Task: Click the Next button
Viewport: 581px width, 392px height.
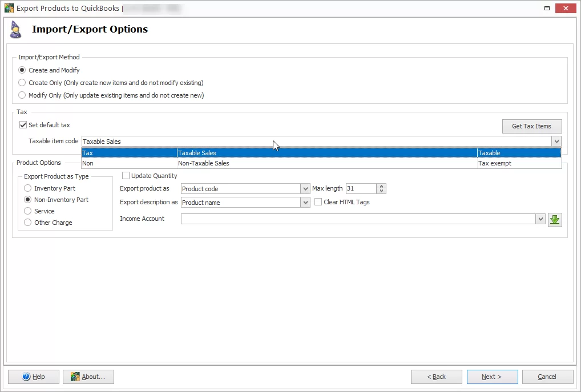Action: coord(492,377)
